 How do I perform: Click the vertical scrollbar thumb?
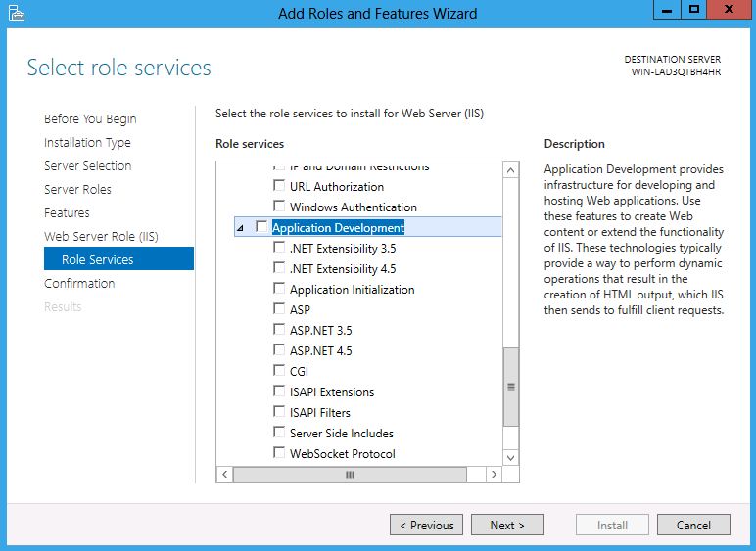tap(511, 387)
